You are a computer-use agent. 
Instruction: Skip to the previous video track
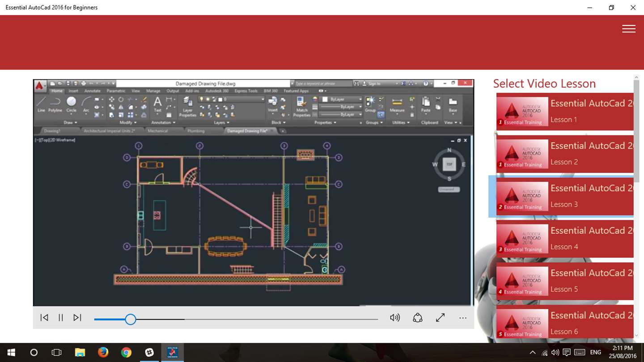click(44, 318)
